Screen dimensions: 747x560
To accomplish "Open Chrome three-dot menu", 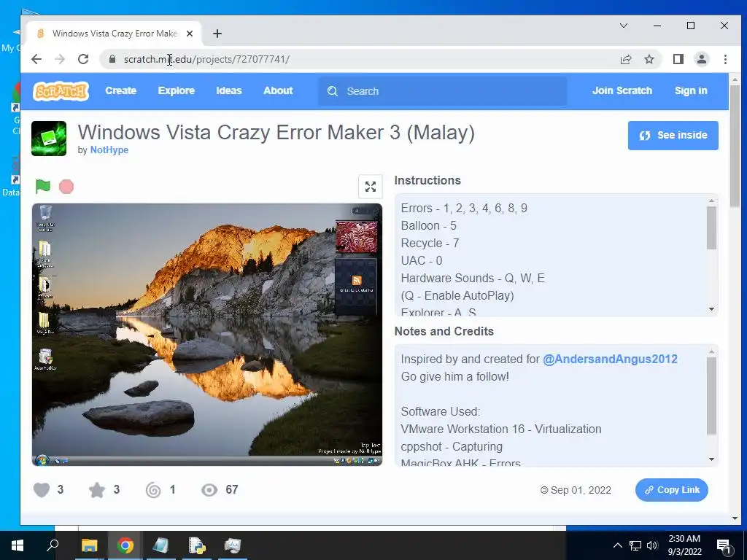I will (725, 59).
